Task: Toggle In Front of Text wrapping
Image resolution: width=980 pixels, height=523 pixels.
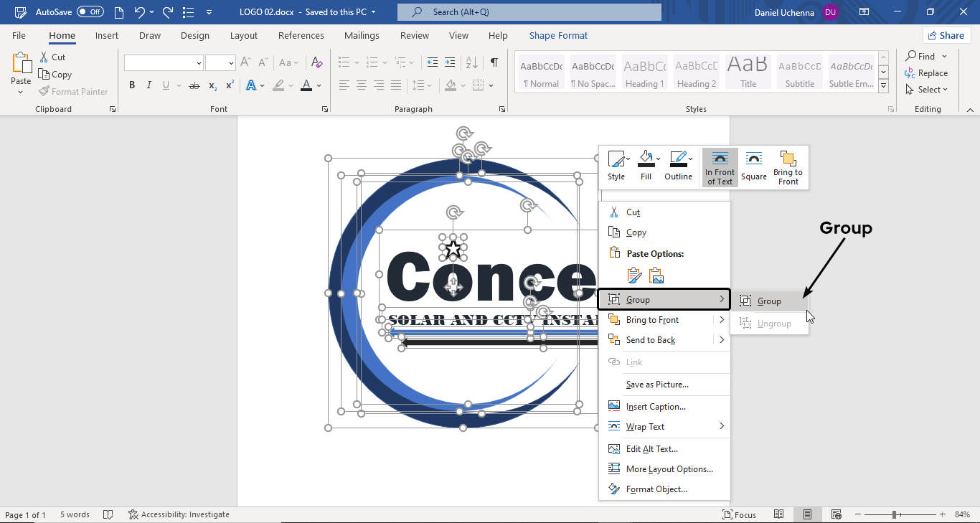Action: 720,168
